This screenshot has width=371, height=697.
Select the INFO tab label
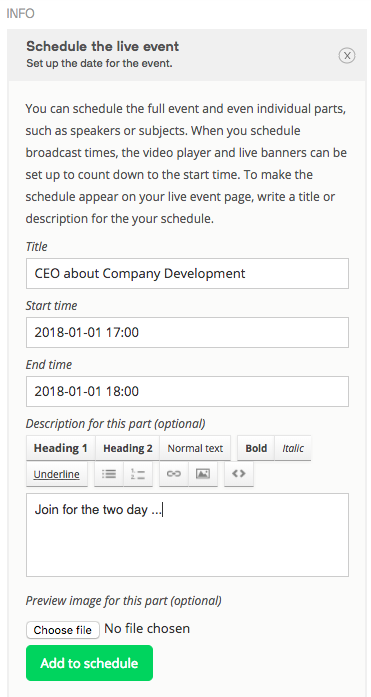point(20,14)
